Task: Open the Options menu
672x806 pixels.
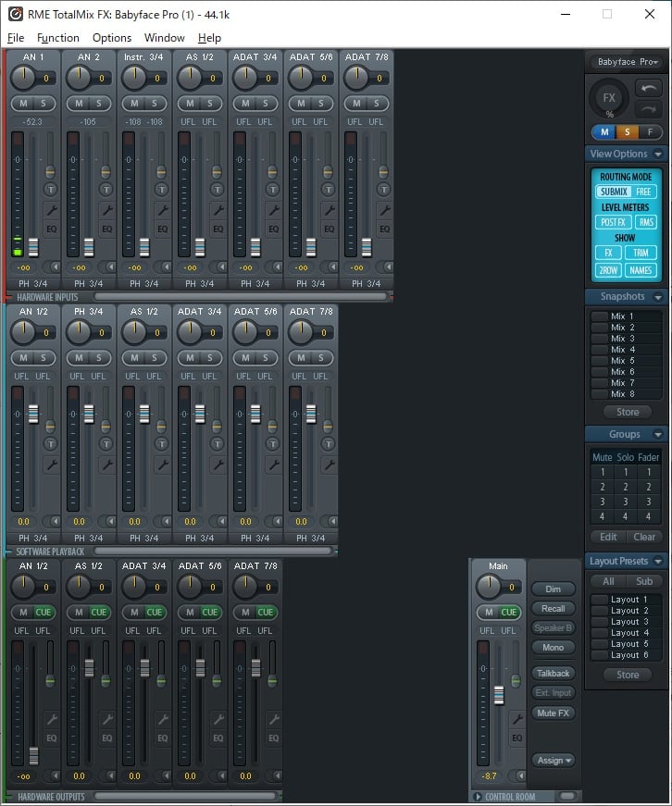Action: coord(112,38)
